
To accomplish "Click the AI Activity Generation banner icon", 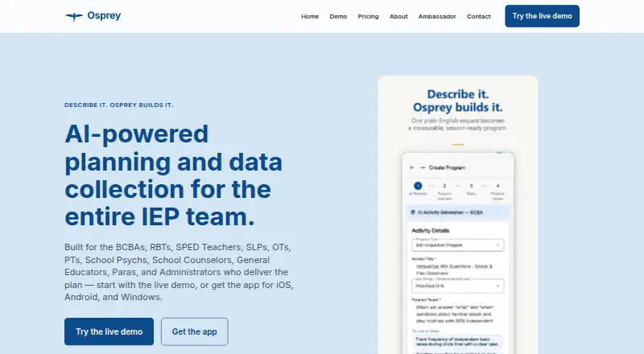I will point(413,212).
